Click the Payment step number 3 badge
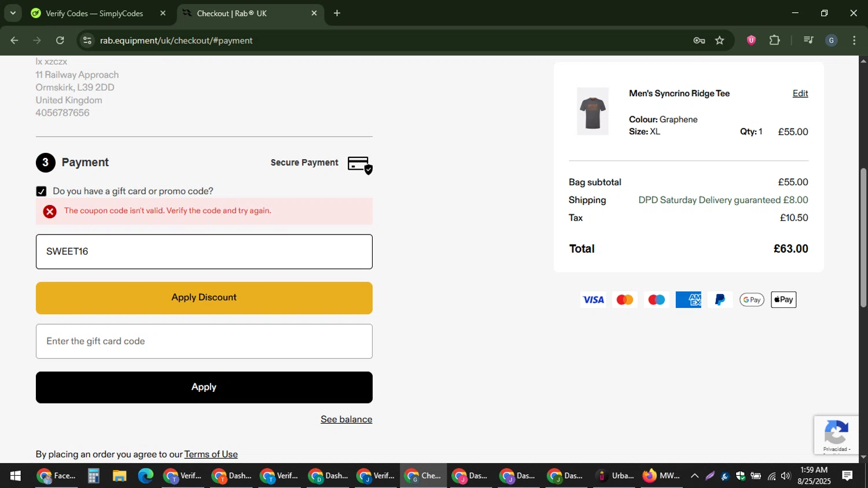 click(x=46, y=163)
